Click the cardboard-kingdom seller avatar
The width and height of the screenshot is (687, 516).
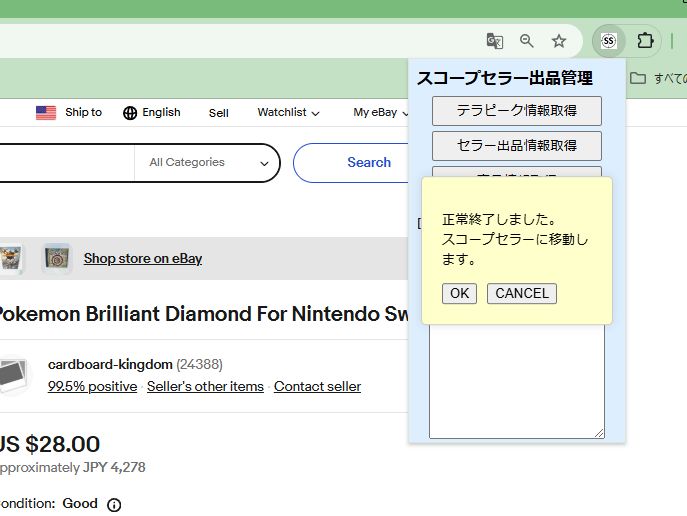[13, 375]
